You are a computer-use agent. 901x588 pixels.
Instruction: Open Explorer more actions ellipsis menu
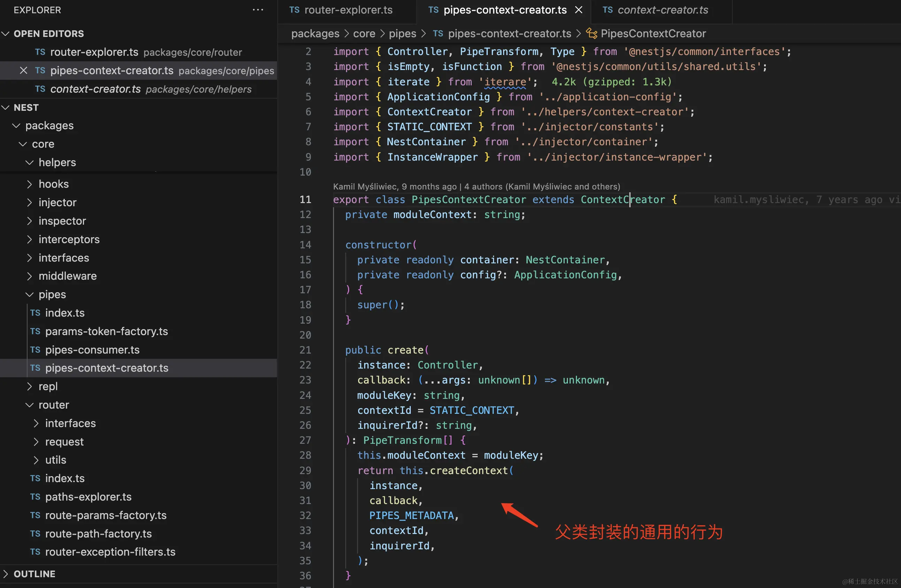258,10
